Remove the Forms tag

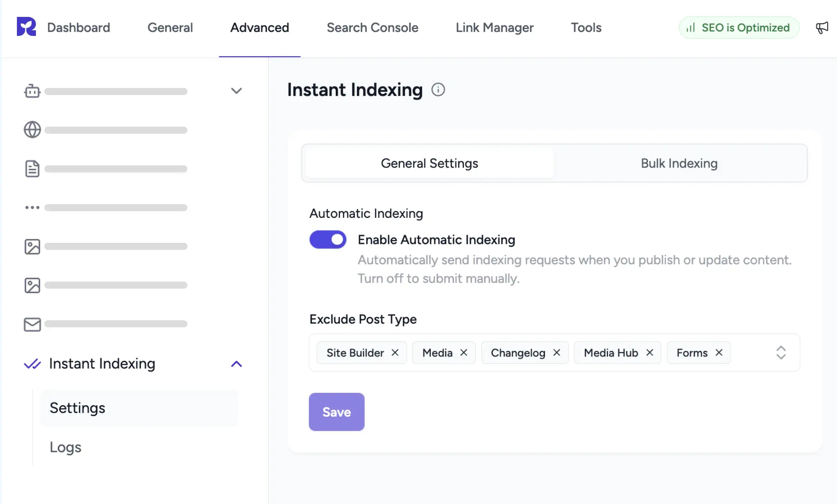point(719,352)
